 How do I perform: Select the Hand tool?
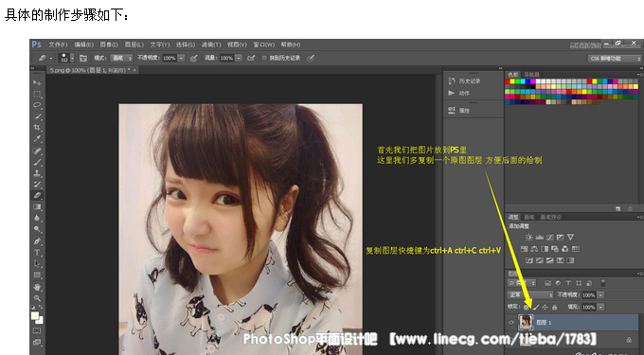(x=37, y=287)
